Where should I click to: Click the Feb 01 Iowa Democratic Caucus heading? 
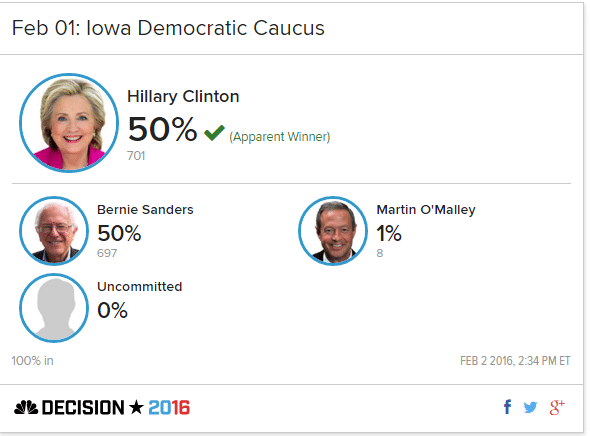click(168, 28)
